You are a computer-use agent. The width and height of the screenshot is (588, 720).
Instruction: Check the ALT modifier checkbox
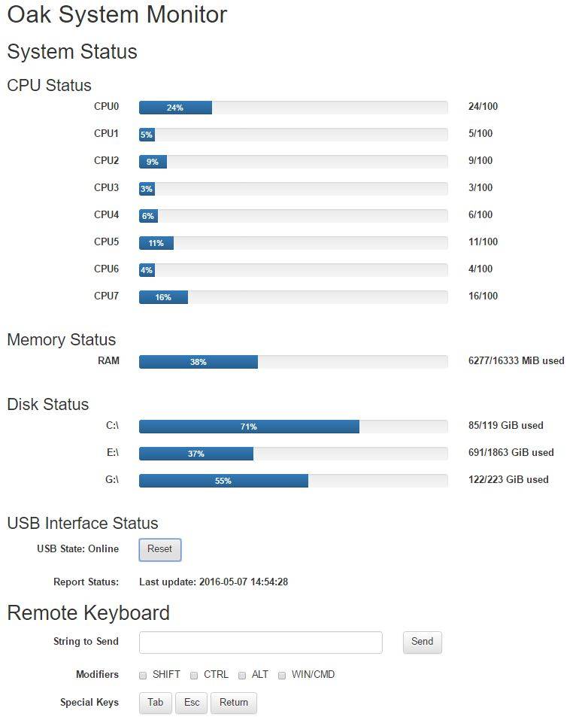(x=242, y=675)
